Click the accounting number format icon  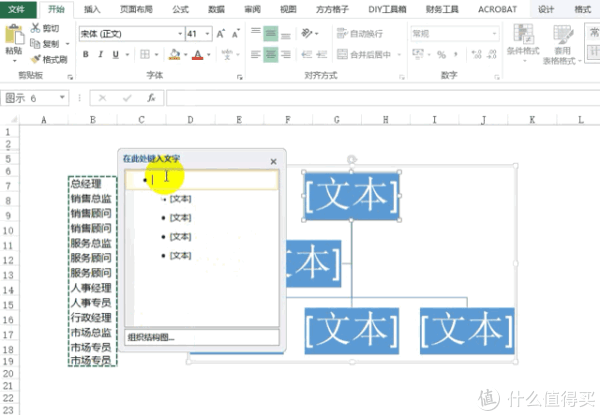pyautogui.click(x=417, y=54)
